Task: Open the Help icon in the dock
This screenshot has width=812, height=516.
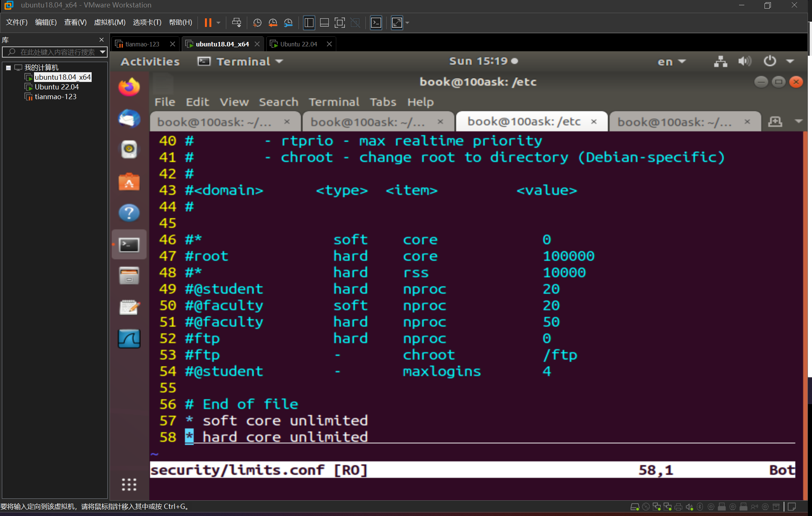Action: [129, 213]
